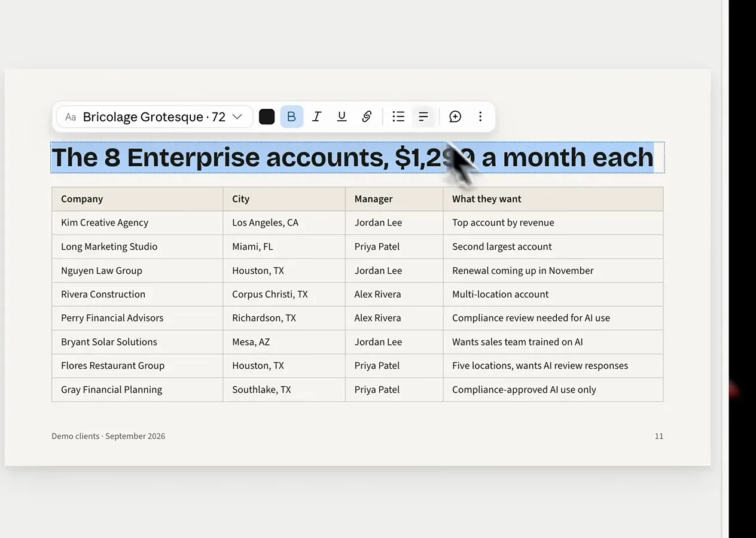Open the bulleted list options
The height and width of the screenshot is (538, 756).
(398, 117)
